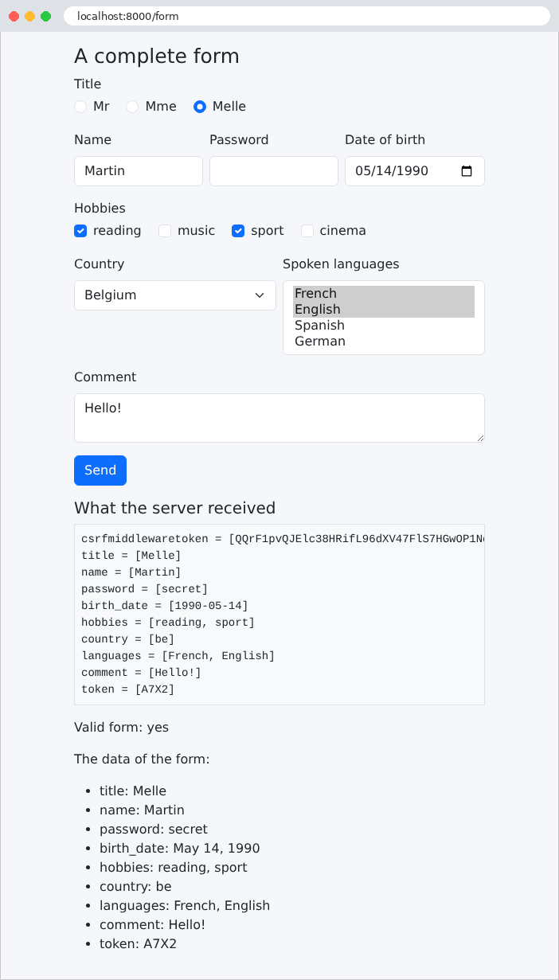Select French in Spoken languages list
Screen dimensions: 559x980
point(384,294)
